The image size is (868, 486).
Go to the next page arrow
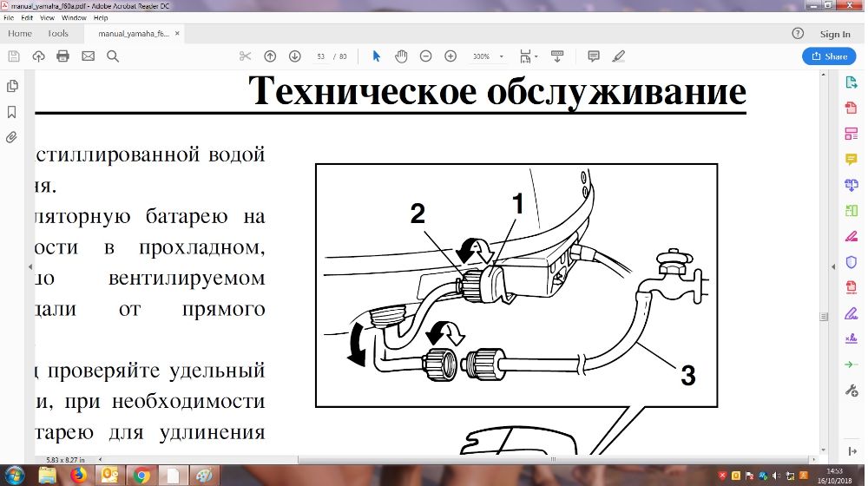point(294,56)
